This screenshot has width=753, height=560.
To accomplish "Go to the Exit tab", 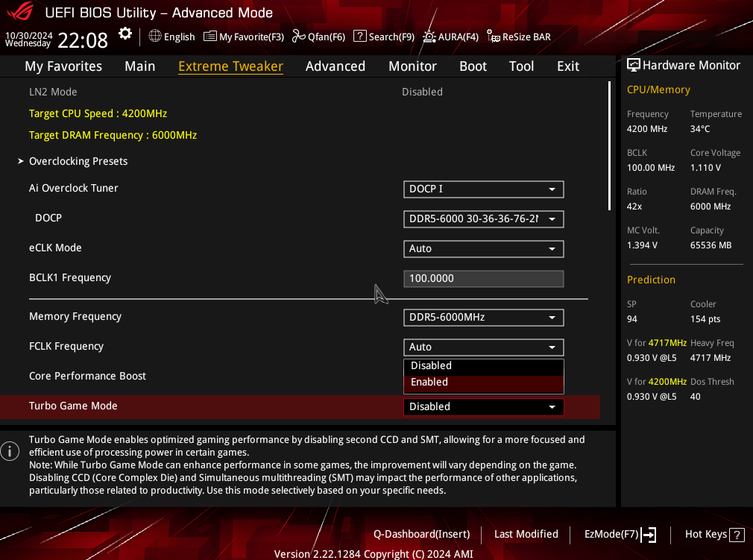I will coord(568,66).
